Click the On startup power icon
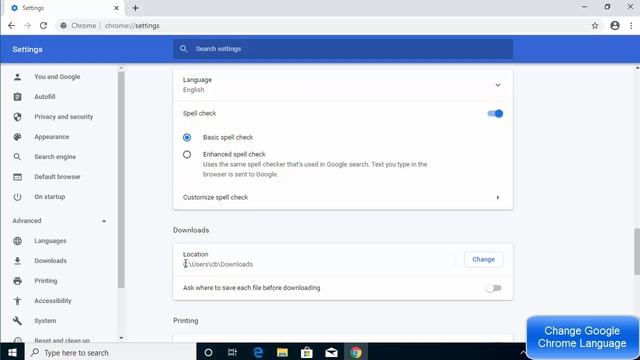Screen dimensions: 640x360 17,197
